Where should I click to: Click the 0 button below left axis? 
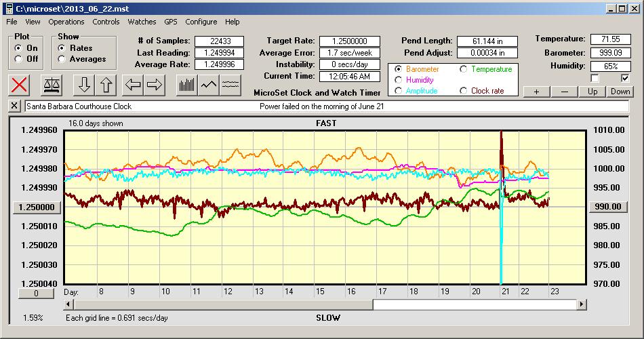tap(36, 294)
